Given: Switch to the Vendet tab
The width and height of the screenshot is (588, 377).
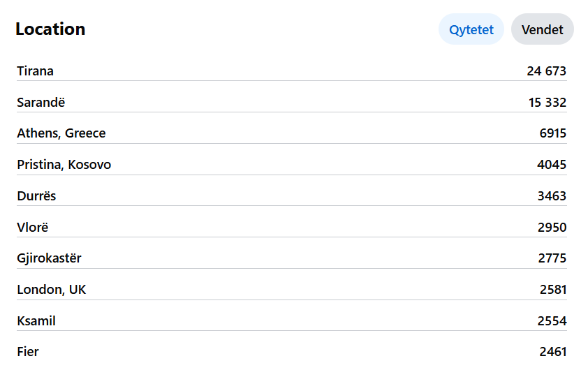Looking at the screenshot, I should [x=542, y=29].
